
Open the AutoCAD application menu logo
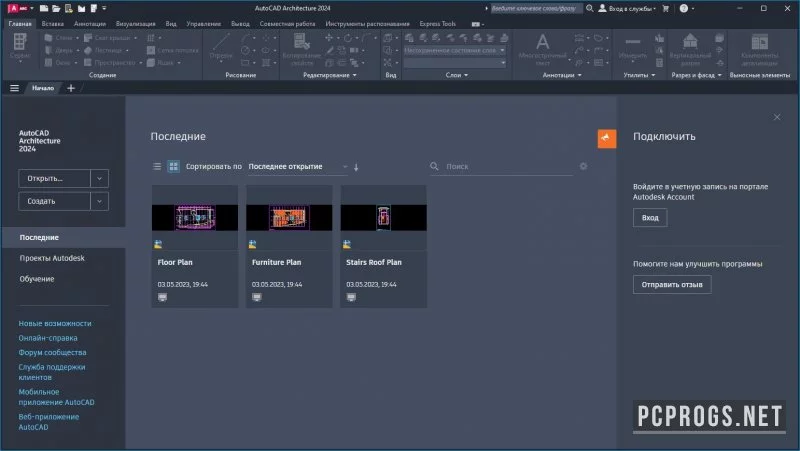click(x=17, y=8)
